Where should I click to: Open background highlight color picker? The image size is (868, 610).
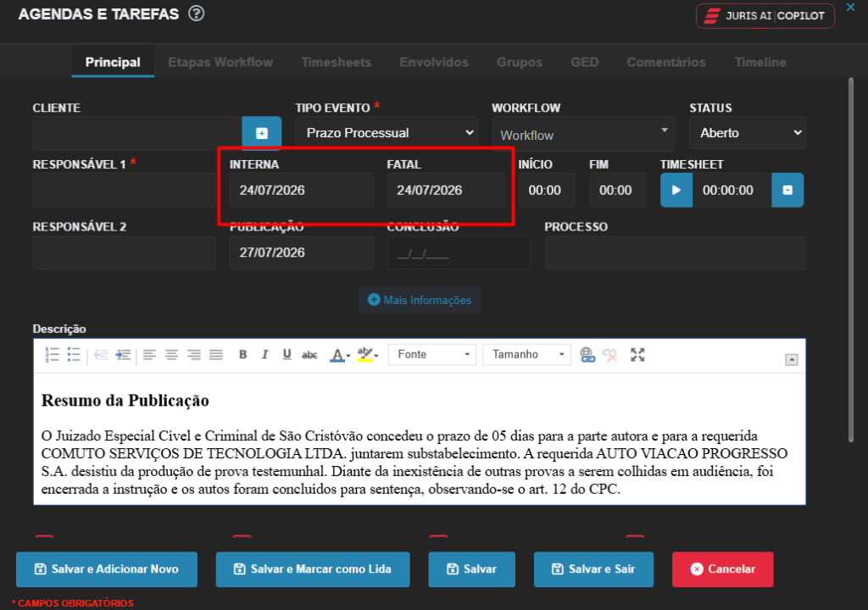[368, 355]
